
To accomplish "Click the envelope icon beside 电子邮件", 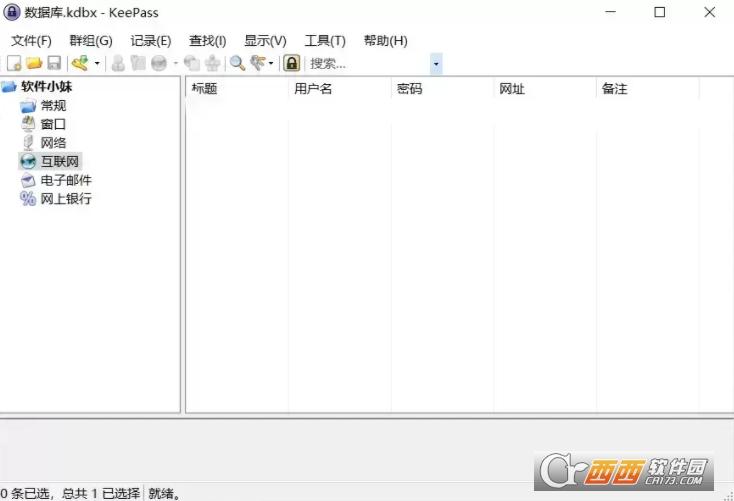I will point(28,180).
